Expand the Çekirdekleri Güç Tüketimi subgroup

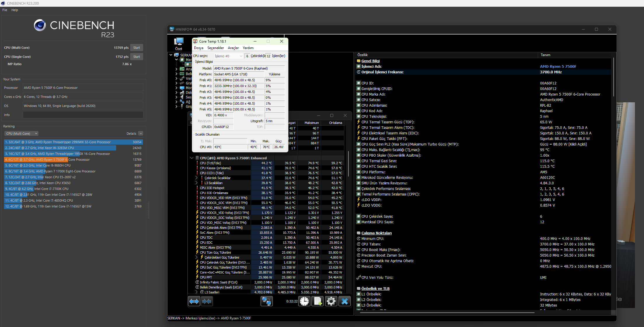pyautogui.click(x=196, y=257)
